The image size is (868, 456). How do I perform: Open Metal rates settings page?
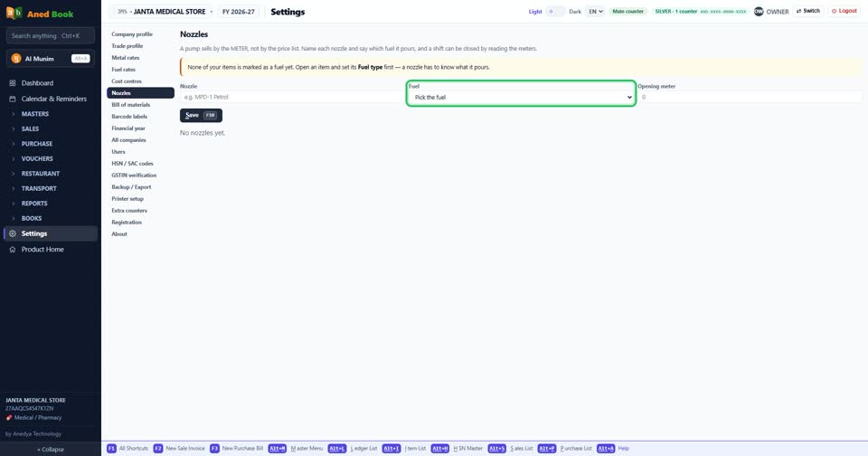pyautogui.click(x=140, y=58)
